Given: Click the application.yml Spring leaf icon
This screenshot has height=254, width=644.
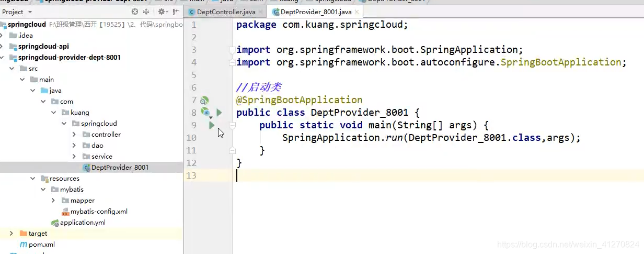Looking at the screenshot, I should tap(55, 223).
